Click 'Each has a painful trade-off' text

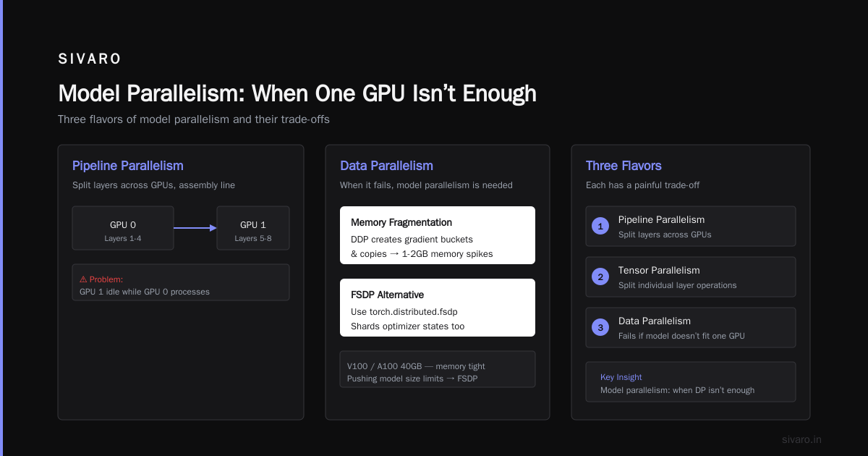click(x=642, y=185)
